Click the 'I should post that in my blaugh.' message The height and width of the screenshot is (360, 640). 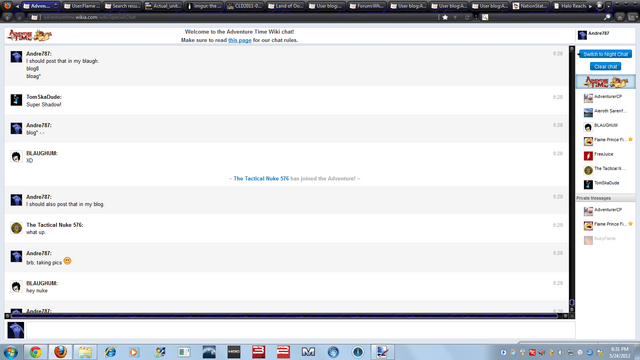coord(62,61)
